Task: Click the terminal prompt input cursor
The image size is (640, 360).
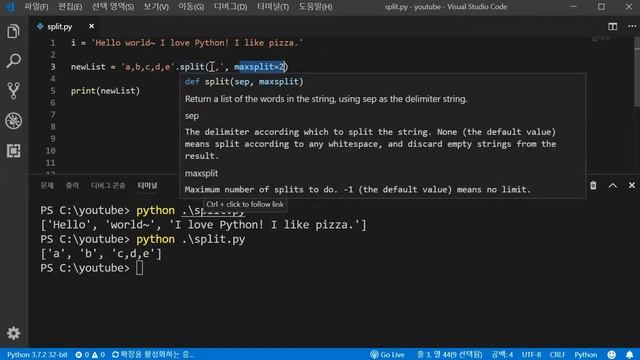Action: click(140, 268)
